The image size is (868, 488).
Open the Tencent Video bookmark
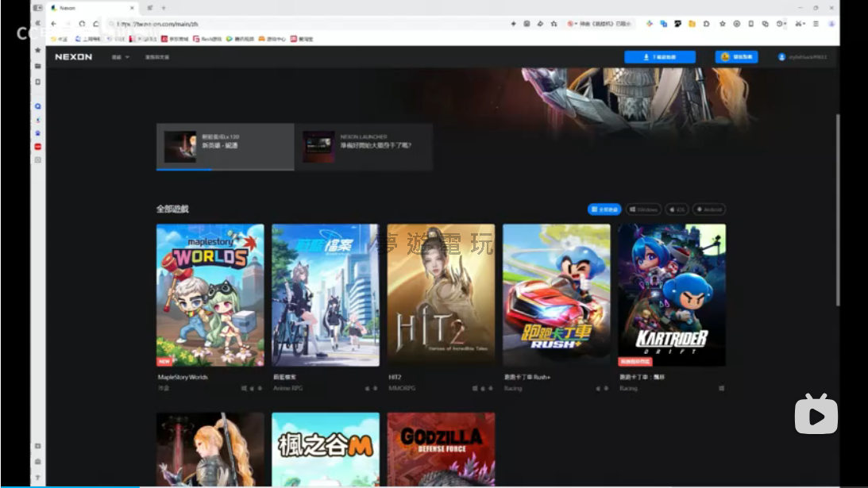240,39
